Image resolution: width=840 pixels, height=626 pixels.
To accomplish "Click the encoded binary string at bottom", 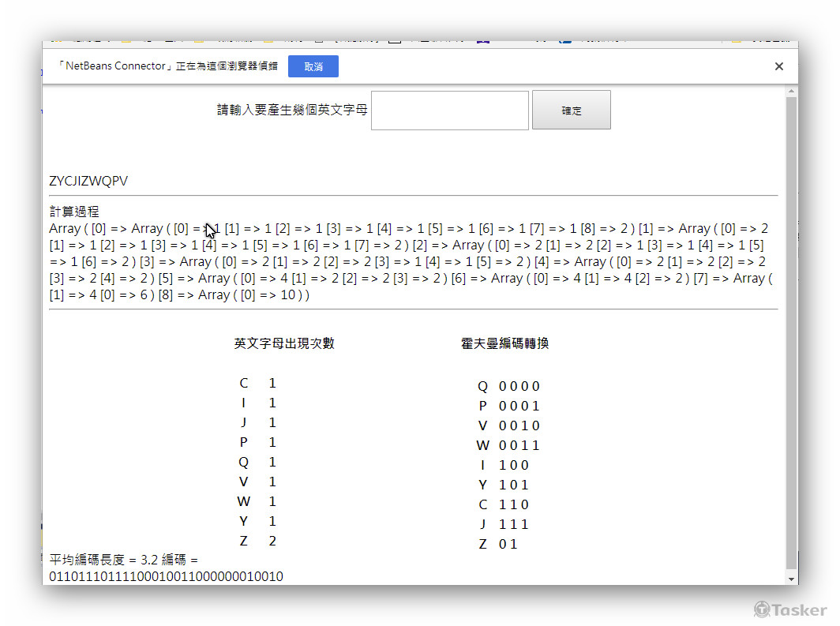I will [x=166, y=576].
